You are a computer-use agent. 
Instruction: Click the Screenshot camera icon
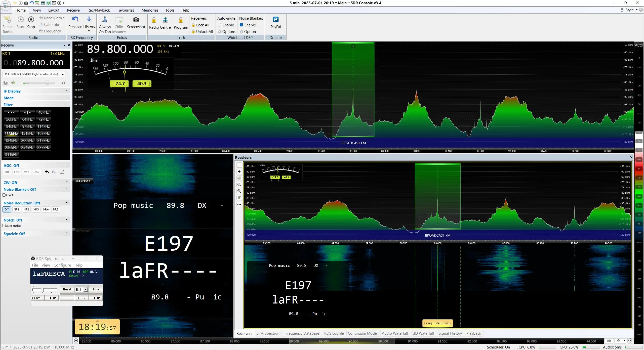click(136, 20)
